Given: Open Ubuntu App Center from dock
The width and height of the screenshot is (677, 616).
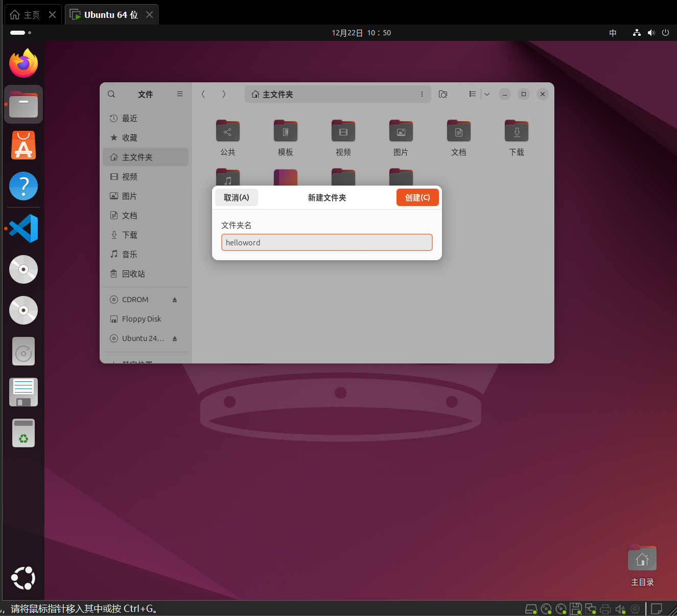Looking at the screenshot, I should [24, 145].
